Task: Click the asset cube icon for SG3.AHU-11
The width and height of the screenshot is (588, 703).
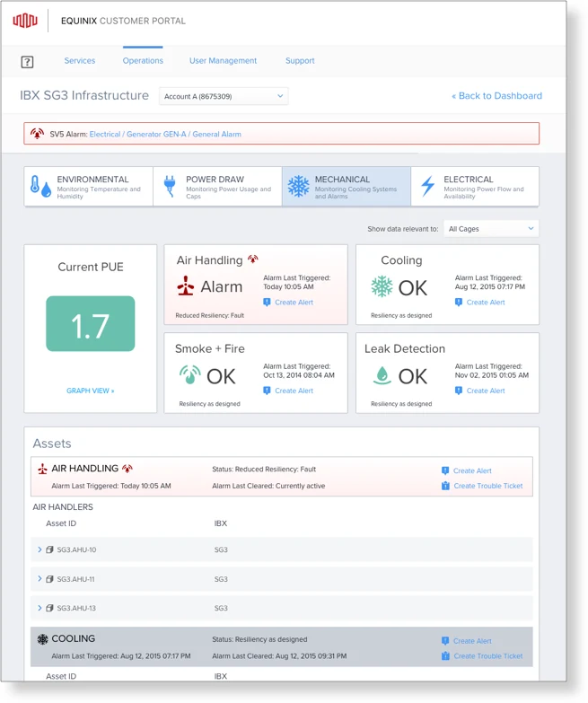Action: 49,579
